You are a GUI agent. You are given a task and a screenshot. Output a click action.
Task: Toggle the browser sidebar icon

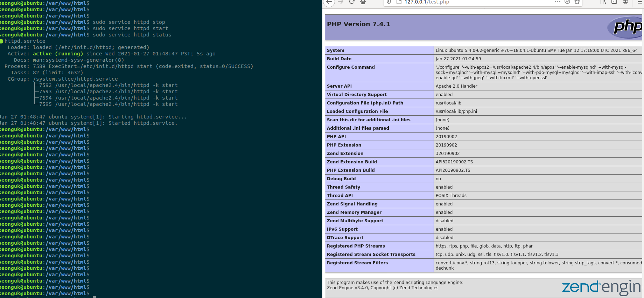614,2
